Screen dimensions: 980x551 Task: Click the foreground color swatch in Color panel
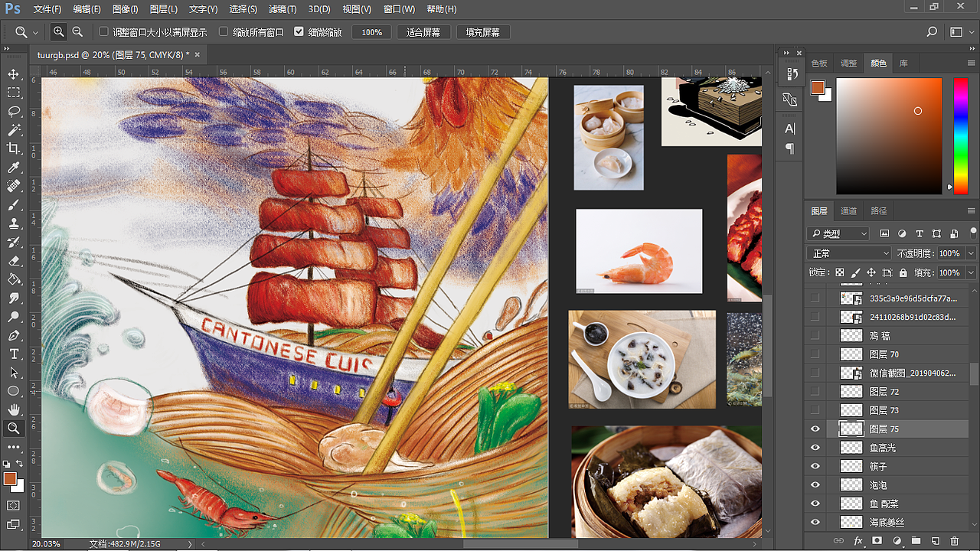coord(818,87)
